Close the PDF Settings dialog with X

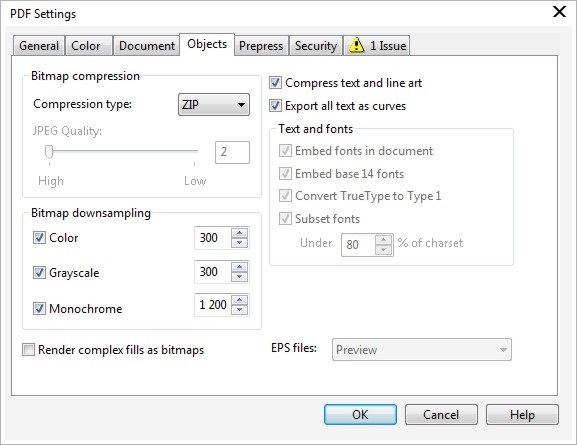(x=559, y=12)
